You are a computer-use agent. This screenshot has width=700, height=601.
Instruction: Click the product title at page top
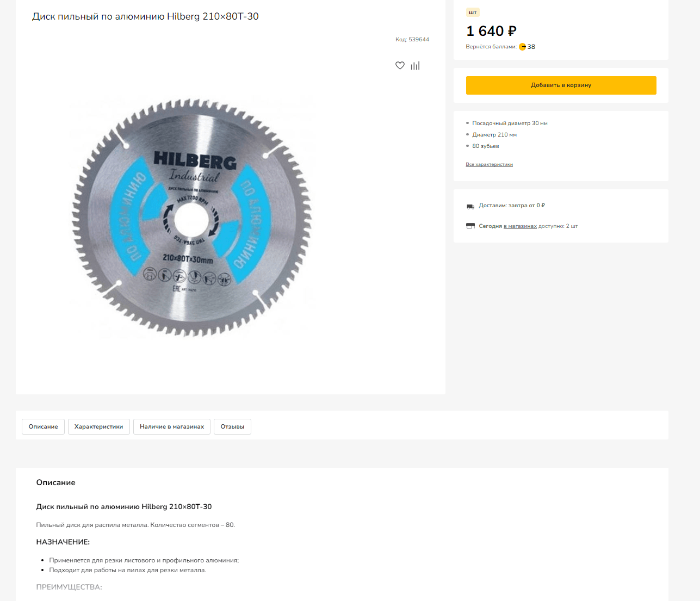point(145,16)
